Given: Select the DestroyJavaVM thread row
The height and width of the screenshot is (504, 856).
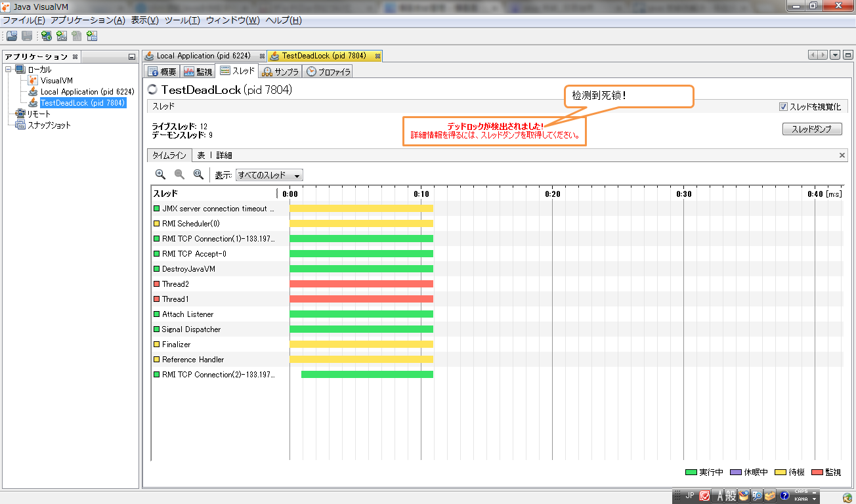Looking at the screenshot, I should pyautogui.click(x=497, y=269).
